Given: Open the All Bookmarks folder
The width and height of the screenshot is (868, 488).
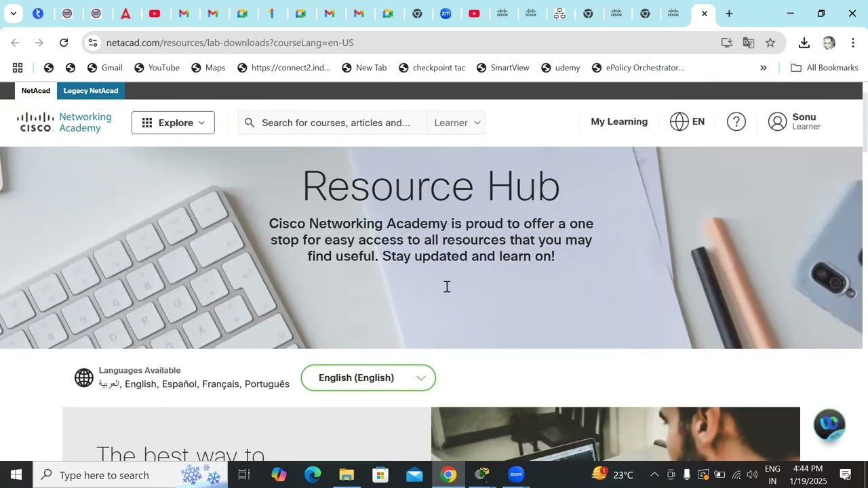Looking at the screenshot, I should point(824,68).
